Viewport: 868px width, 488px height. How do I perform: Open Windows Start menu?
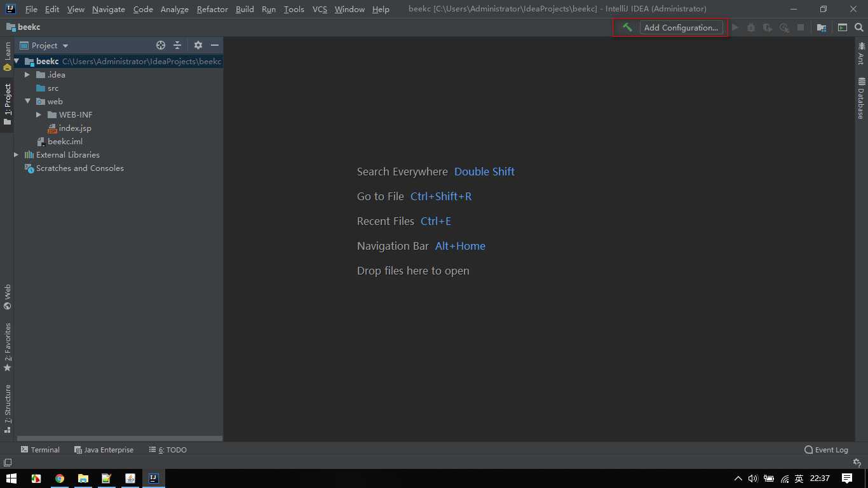point(11,478)
